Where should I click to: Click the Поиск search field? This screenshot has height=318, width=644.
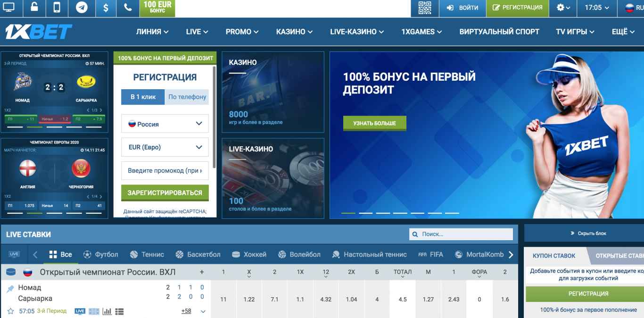click(461, 234)
